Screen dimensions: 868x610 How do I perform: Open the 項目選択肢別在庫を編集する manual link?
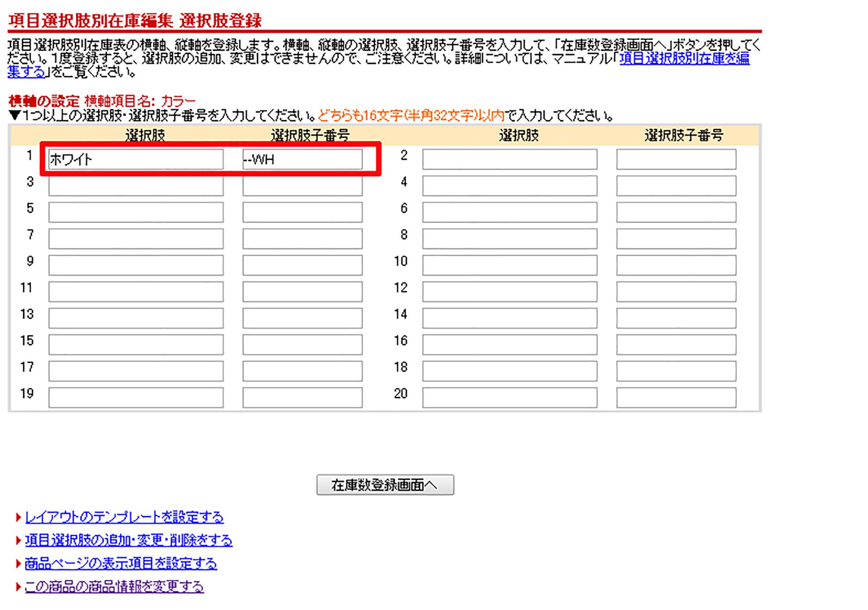point(684,59)
